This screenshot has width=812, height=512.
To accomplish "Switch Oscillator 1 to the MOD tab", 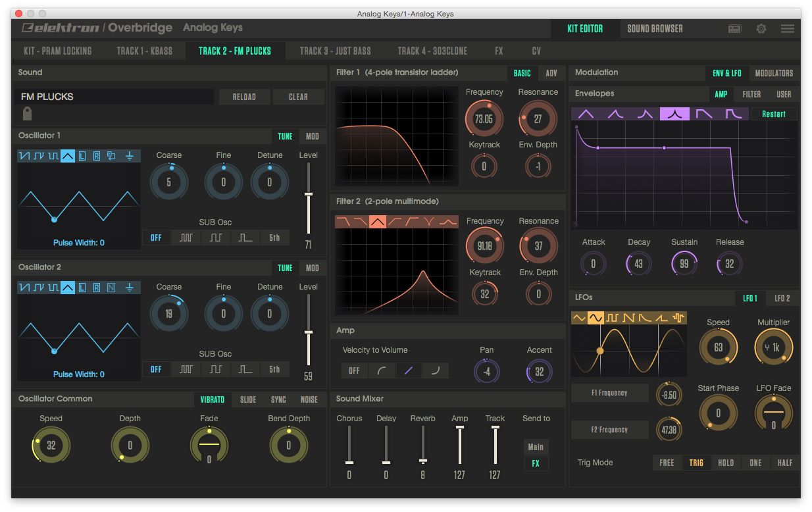I will point(313,136).
